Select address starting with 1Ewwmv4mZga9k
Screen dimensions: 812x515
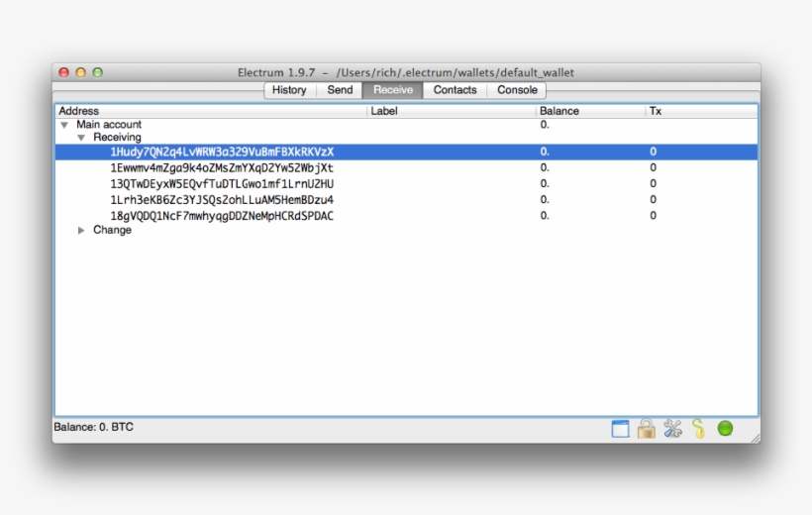(222, 168)
